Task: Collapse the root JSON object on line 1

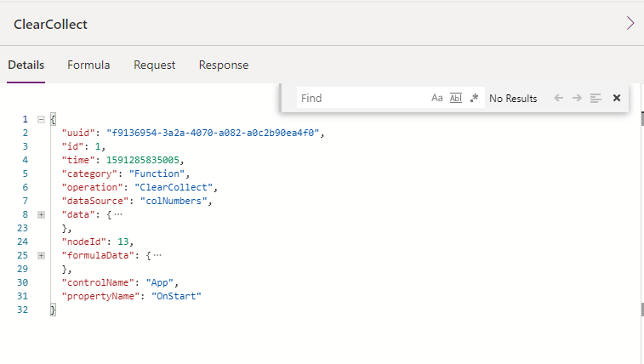Action: (x=41, y=119)
